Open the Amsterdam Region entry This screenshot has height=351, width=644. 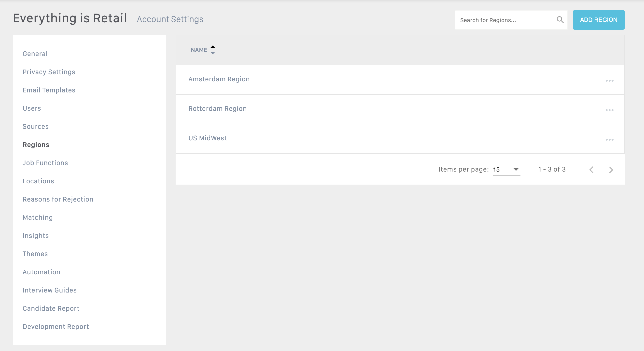click(219, 79)
